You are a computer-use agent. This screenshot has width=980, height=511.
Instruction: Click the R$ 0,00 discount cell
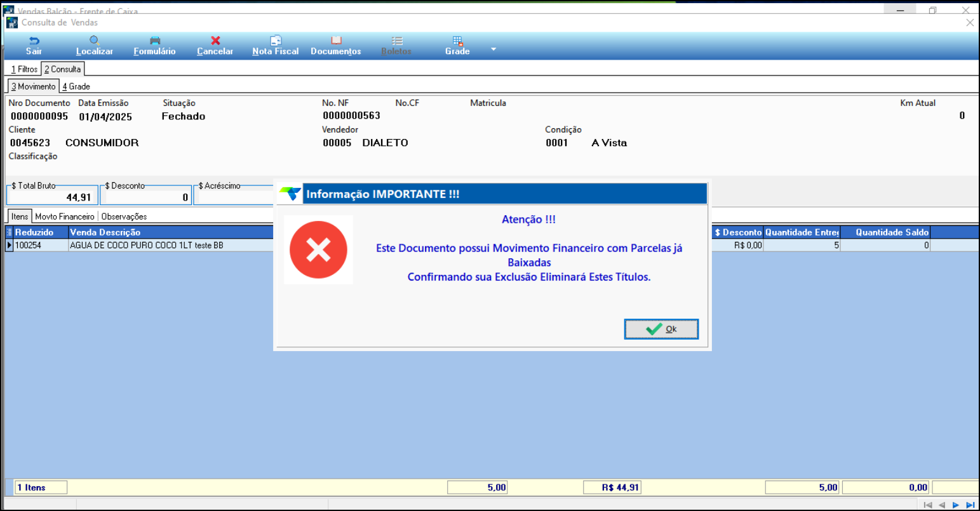737,245
